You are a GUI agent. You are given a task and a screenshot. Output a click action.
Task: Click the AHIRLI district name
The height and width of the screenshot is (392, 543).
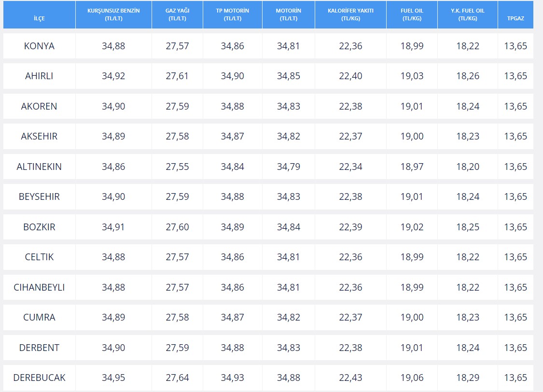coord(39,76)
